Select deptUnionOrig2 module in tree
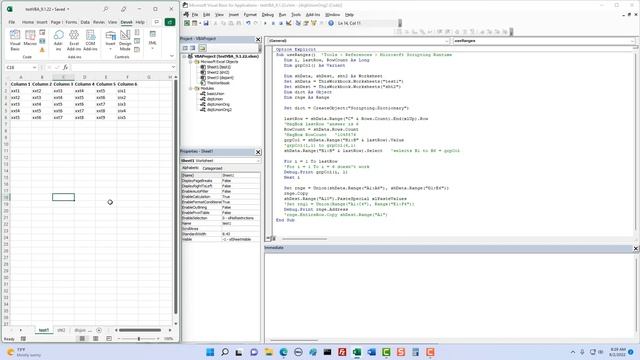The image size is (640, 360). [x=219, y=109]
